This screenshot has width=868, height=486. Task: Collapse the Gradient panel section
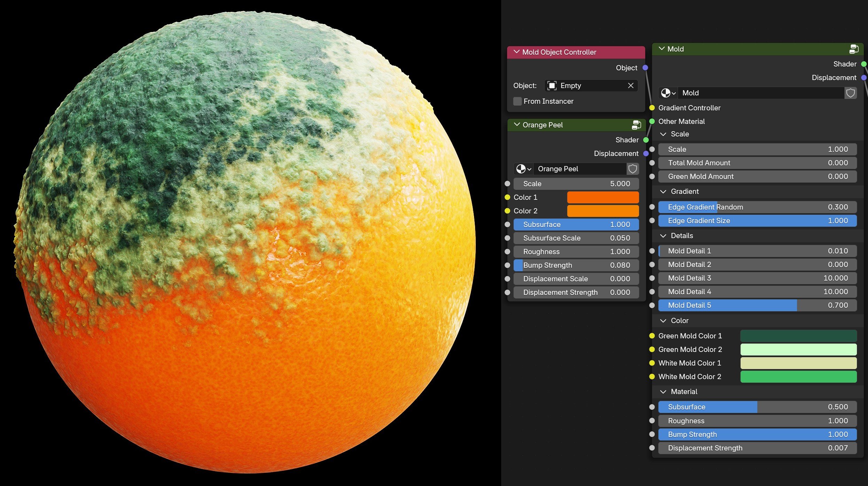[x=663, y=191]
